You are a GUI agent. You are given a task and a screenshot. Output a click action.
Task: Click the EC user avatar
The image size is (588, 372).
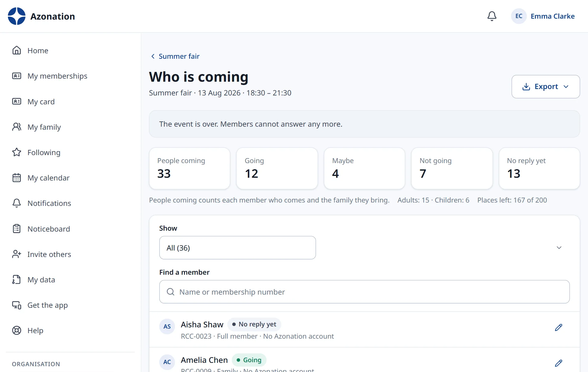point(519,16)
